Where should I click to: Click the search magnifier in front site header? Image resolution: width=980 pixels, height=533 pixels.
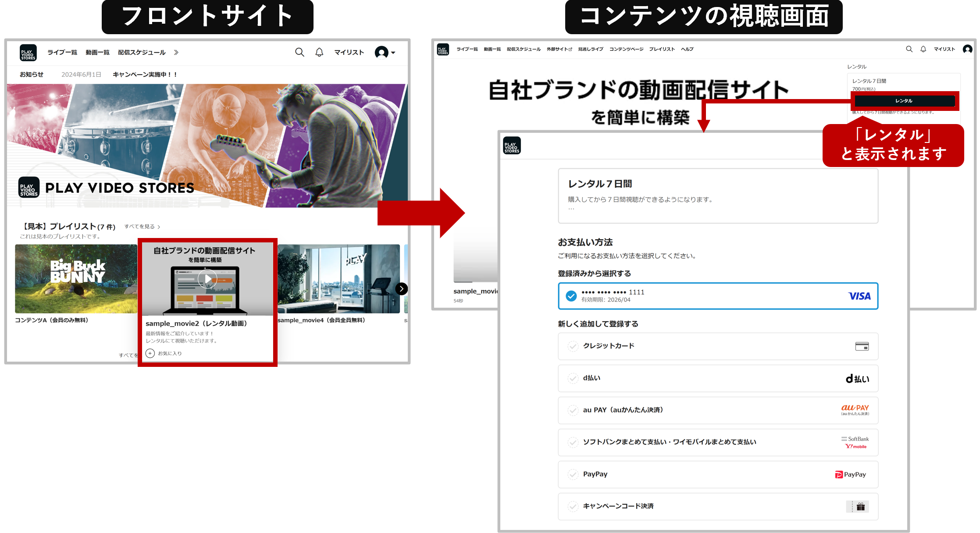coord(299,53)
